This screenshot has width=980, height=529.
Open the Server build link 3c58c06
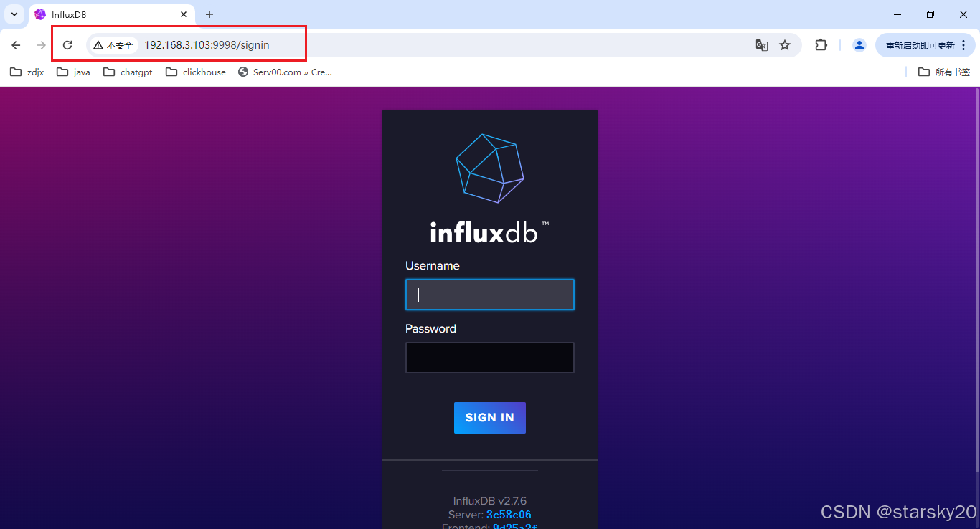(509, 514)
